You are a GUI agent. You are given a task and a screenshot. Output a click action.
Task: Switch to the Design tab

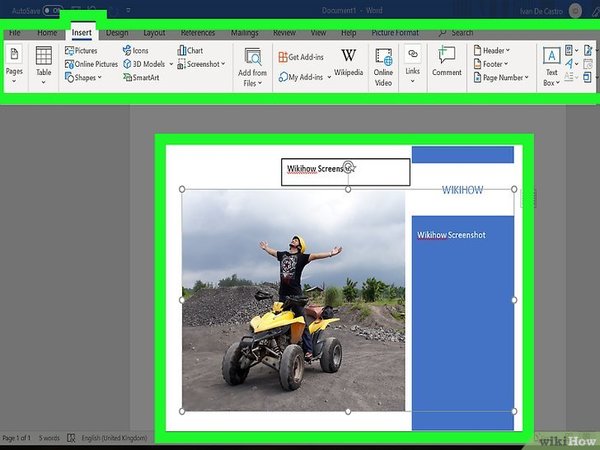[117, 32]
